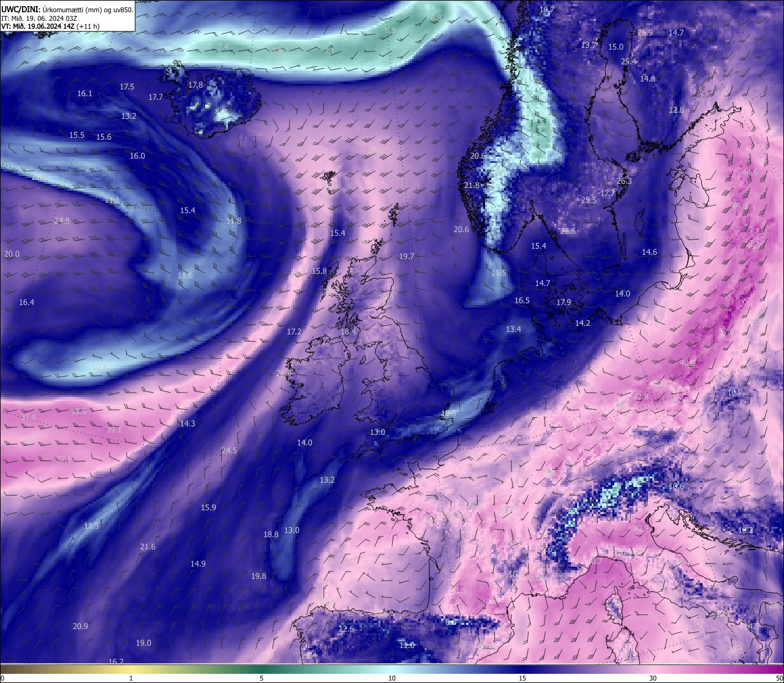Click the 25.4 map value

click(628, 62)
